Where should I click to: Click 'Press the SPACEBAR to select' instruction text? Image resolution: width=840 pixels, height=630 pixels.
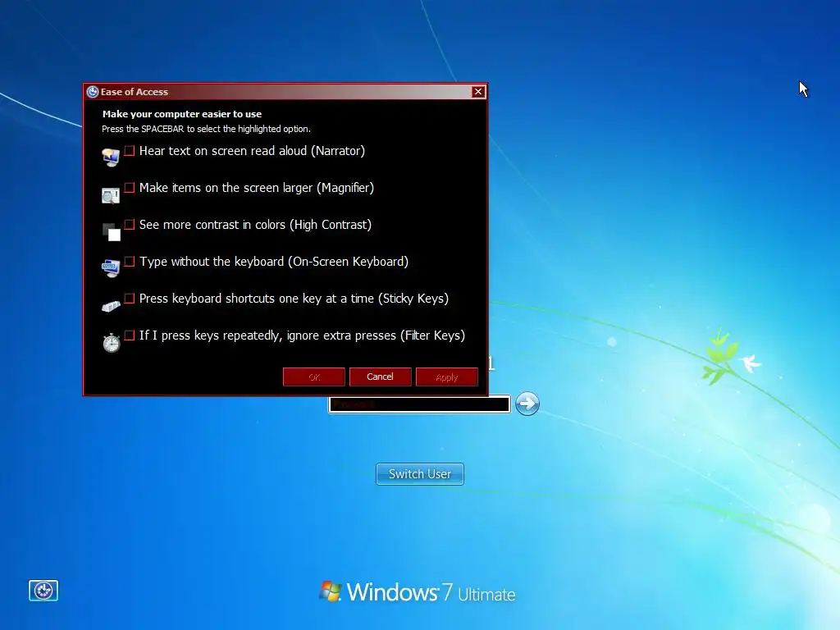pos(206,129)
